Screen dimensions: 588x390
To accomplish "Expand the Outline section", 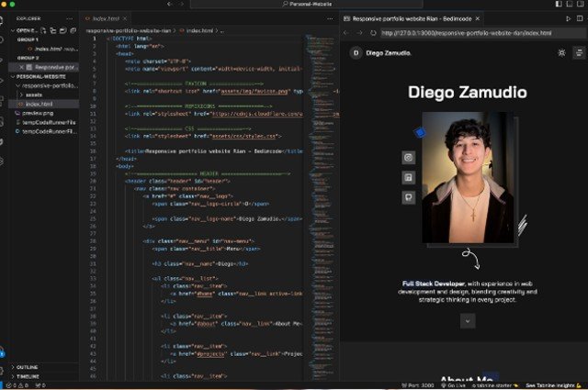I will [25, 367].
